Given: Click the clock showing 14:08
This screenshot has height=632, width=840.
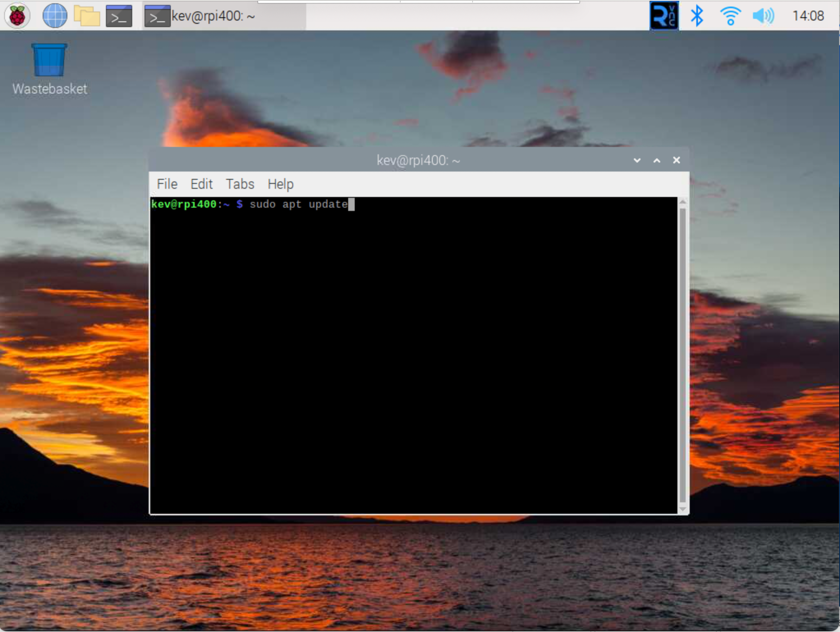Looking at the screenshot, I should tap(808, 16).
